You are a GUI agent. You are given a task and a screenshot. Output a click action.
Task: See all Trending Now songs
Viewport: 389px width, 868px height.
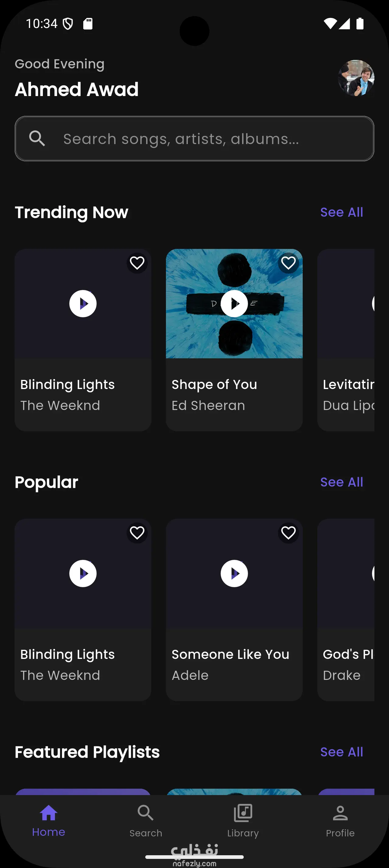[x=342, y=212]
